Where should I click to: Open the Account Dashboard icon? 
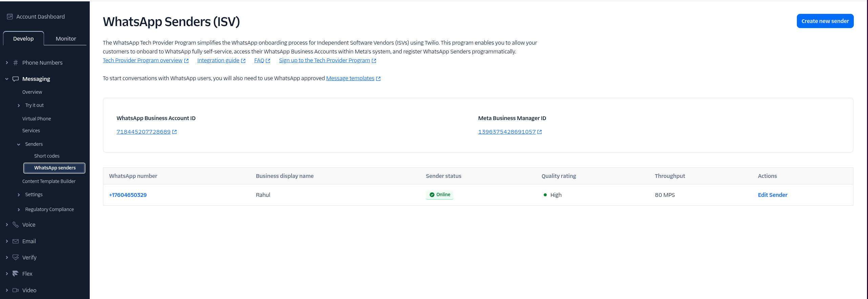coord(10,17)
